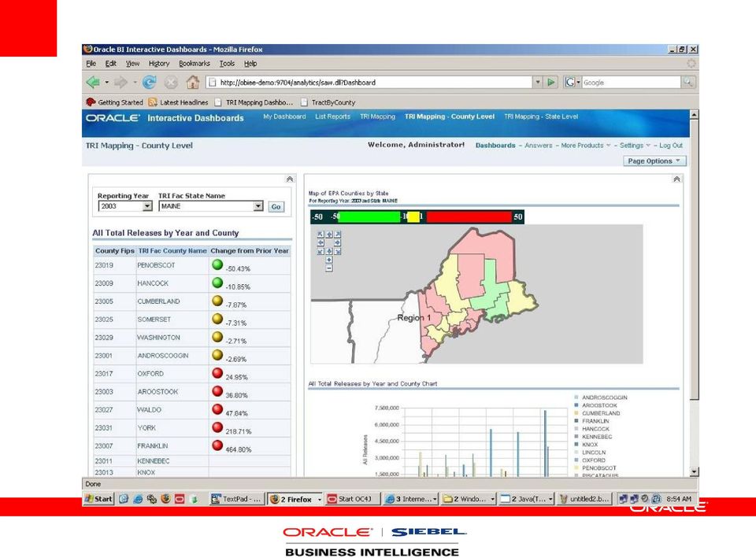Open the Edit menu
The height and width of the screenshot is (558, 756).
tap(111, 64)
